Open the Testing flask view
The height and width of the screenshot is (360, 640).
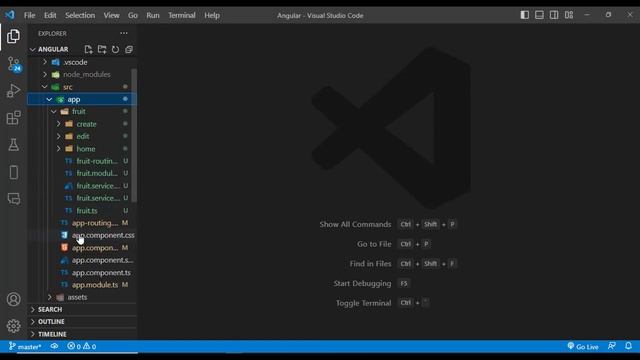(13, 145)
